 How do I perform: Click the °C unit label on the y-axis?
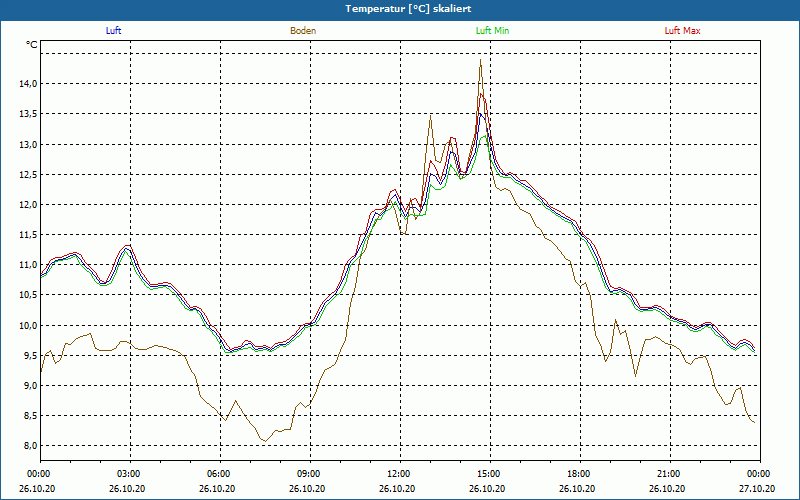pos(32,45)
